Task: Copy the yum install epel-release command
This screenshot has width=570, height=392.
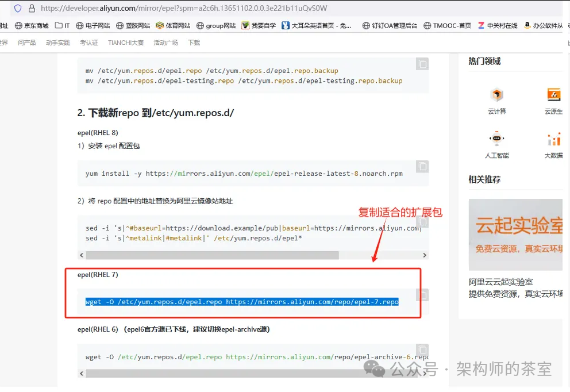Action: (422, 167)
